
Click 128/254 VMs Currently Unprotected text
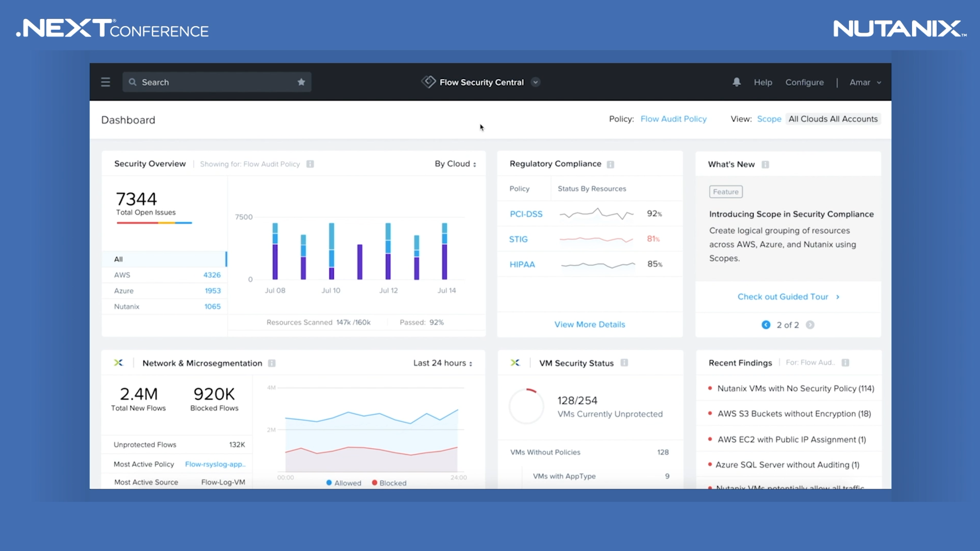point(609,407)
